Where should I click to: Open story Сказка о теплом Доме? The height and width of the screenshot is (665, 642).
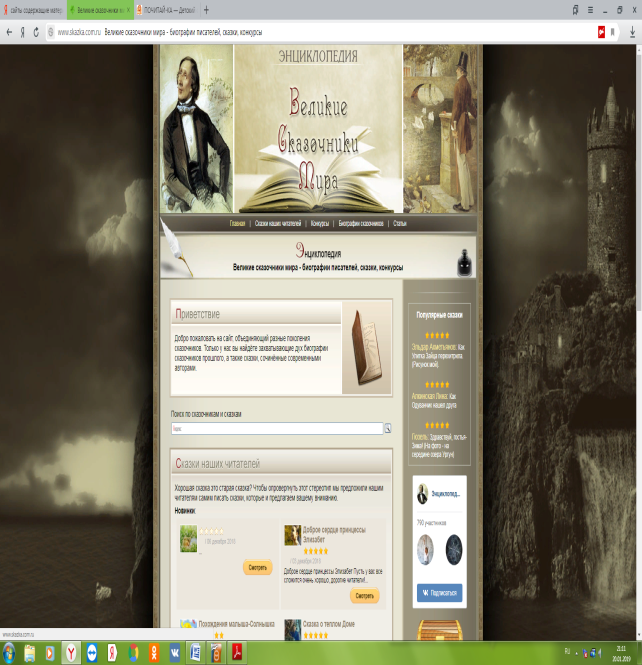(x=329, y=624)
